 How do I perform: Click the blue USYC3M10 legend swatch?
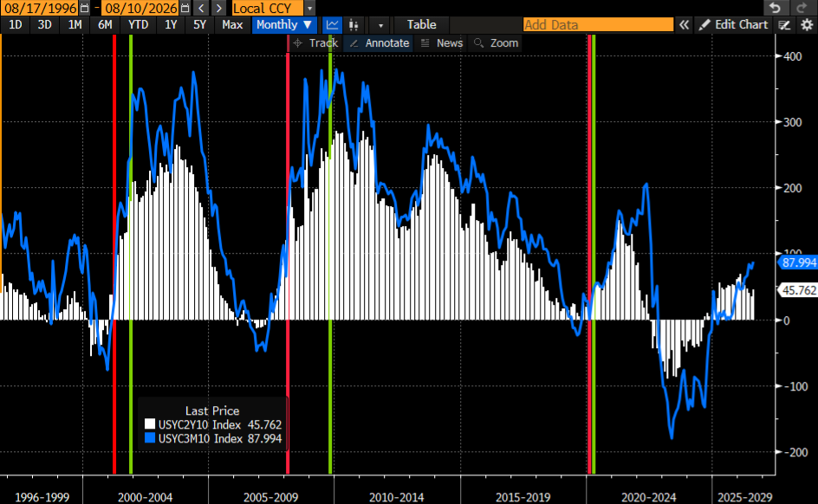150,438
